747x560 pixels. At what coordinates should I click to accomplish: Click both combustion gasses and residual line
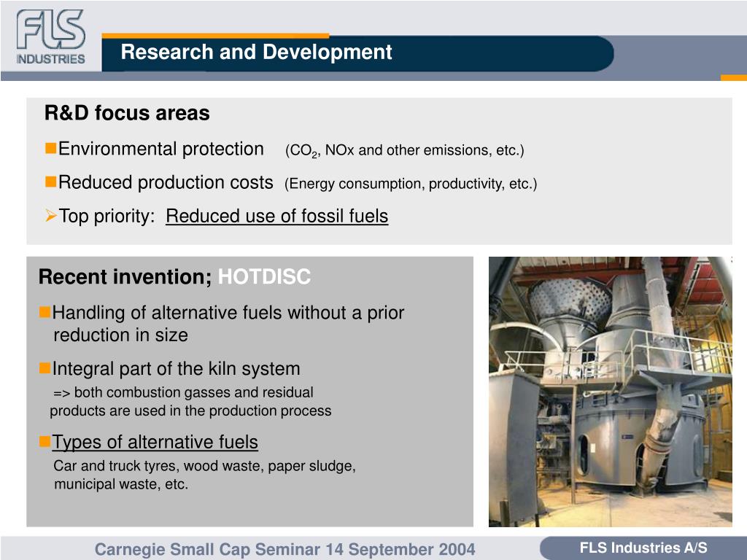[x=183, y=392]
